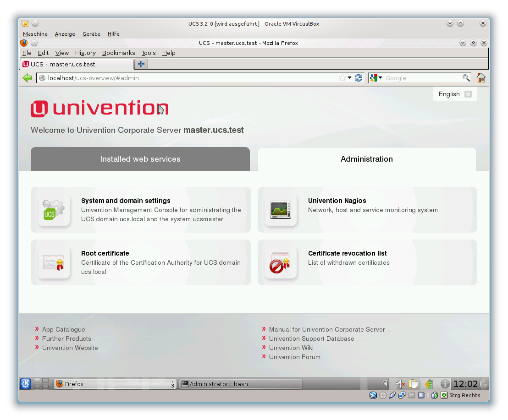Follow the App Catalogue link
Viewport: 508px width, 420px height.
[63, 329]
